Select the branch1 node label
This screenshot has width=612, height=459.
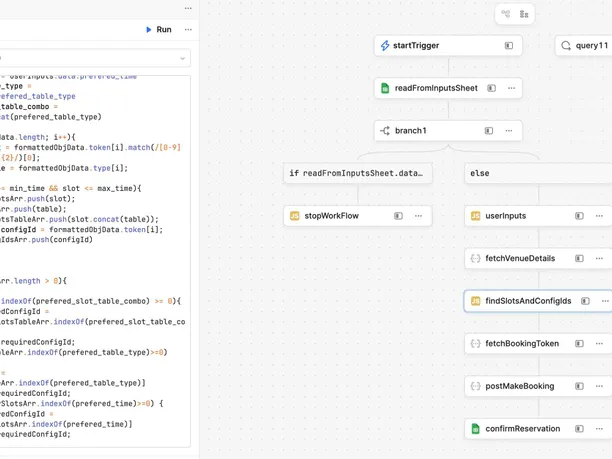pyautogui.click(x=411, y=131)
